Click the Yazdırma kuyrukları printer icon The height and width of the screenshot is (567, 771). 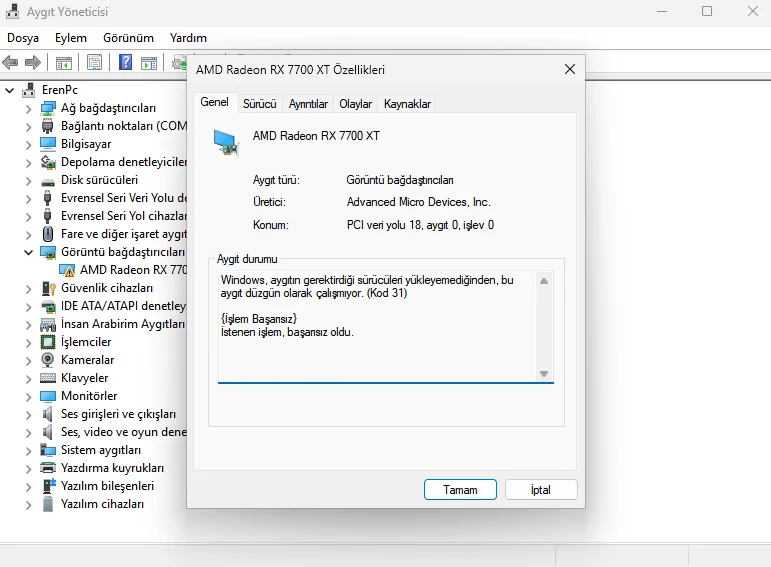point(48,468)
